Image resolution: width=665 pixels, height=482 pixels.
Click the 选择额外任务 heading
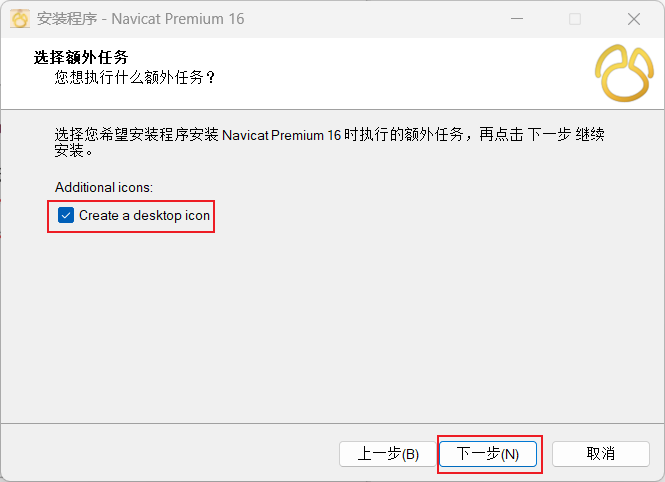coord(81,57)
